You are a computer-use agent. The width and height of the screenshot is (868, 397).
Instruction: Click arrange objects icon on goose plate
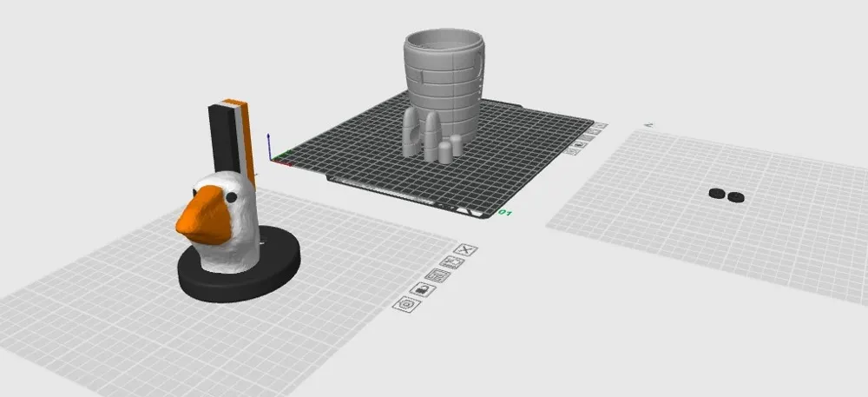coord(437,276)
